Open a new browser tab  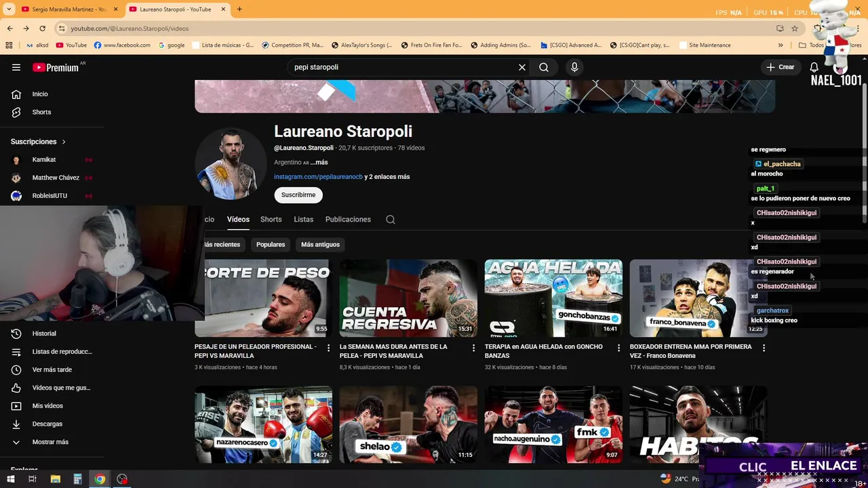(239, 9)
